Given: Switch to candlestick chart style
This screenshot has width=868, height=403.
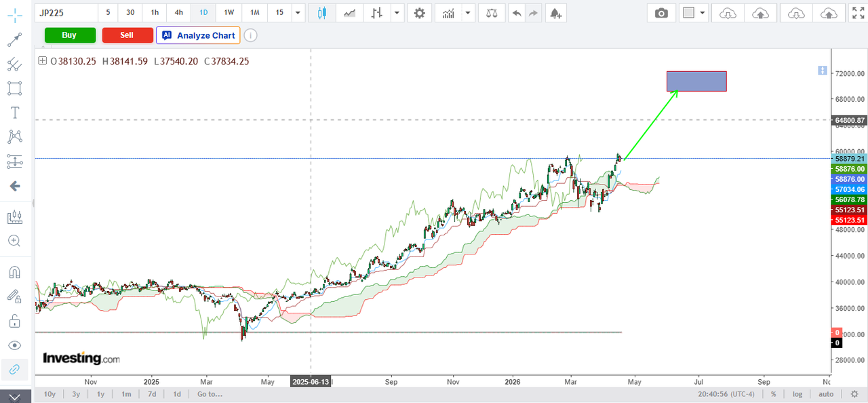Looking at the screenshot, I should tap(321, 13).
